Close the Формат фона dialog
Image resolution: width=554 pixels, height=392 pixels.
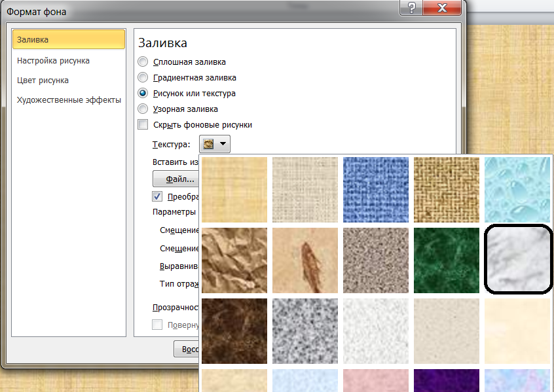pos(442,8)
